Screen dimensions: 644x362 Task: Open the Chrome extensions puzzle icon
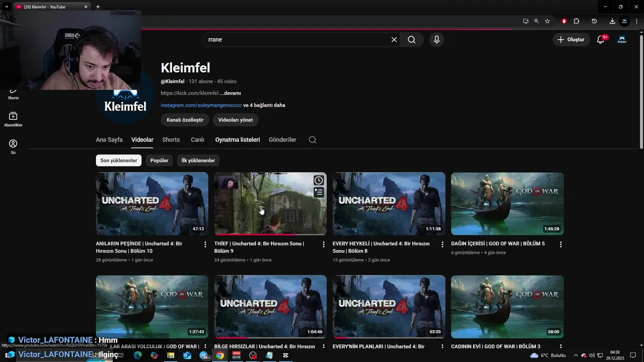[577, 21]
